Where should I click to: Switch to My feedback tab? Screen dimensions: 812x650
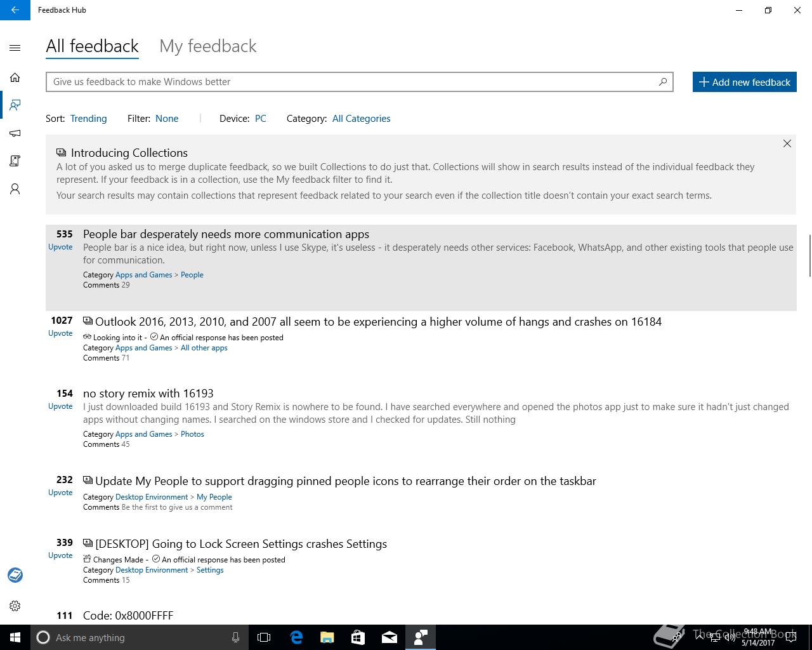pos(208,46)
